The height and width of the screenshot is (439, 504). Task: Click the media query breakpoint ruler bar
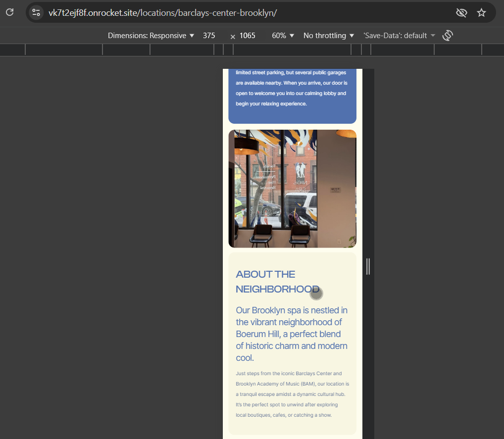pyautogui.click(x=252, y=50)
